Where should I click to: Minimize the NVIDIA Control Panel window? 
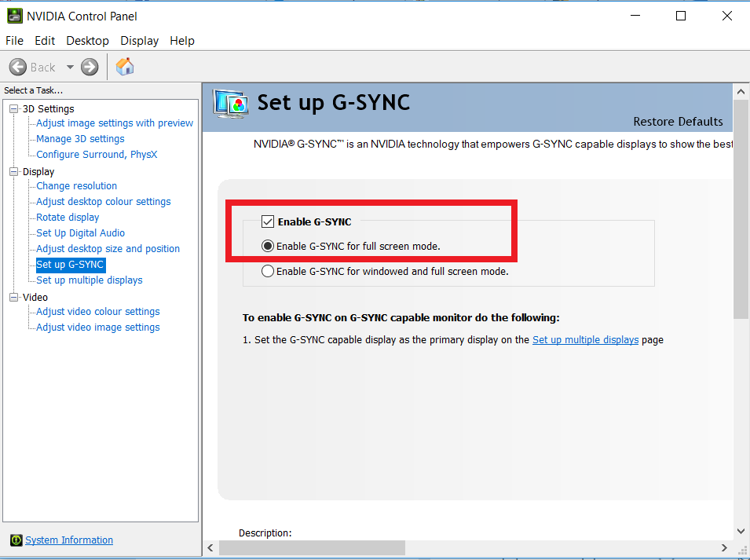click(x=635, y=16)
